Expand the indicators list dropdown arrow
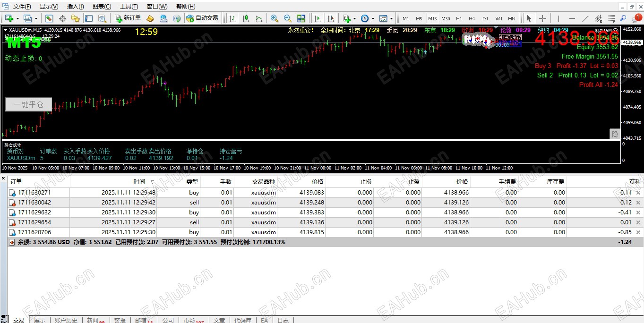 354,18
